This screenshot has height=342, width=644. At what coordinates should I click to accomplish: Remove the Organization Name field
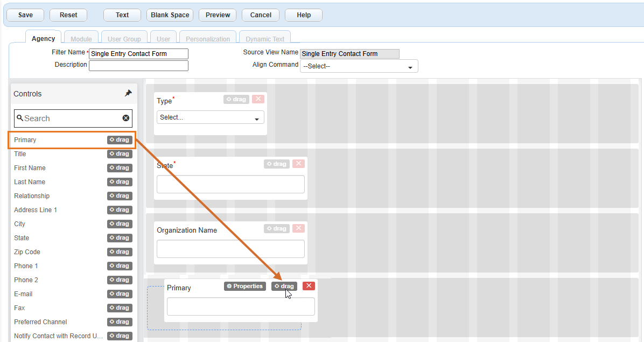pyautogui.click(x=298, y=228)
